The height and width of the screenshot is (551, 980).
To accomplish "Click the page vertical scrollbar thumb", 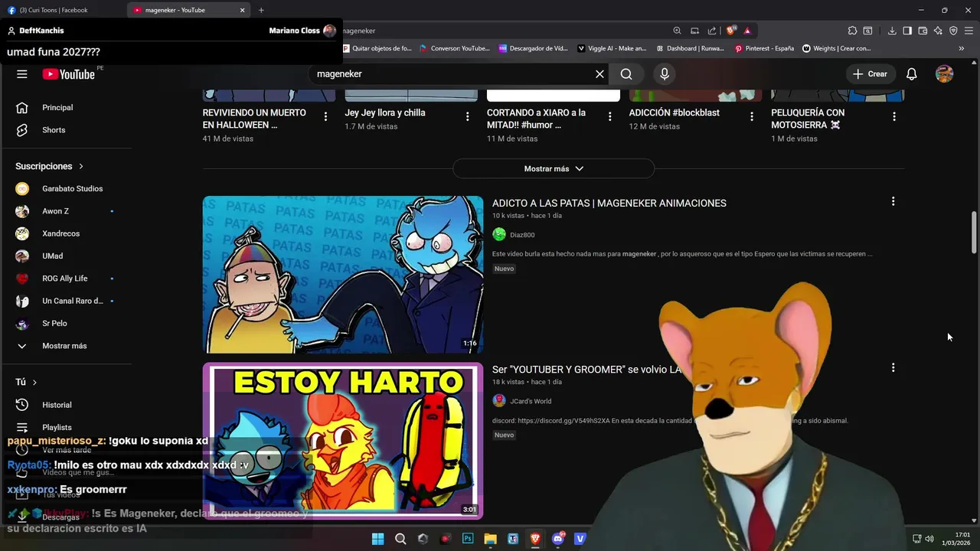I will point(975,232).
